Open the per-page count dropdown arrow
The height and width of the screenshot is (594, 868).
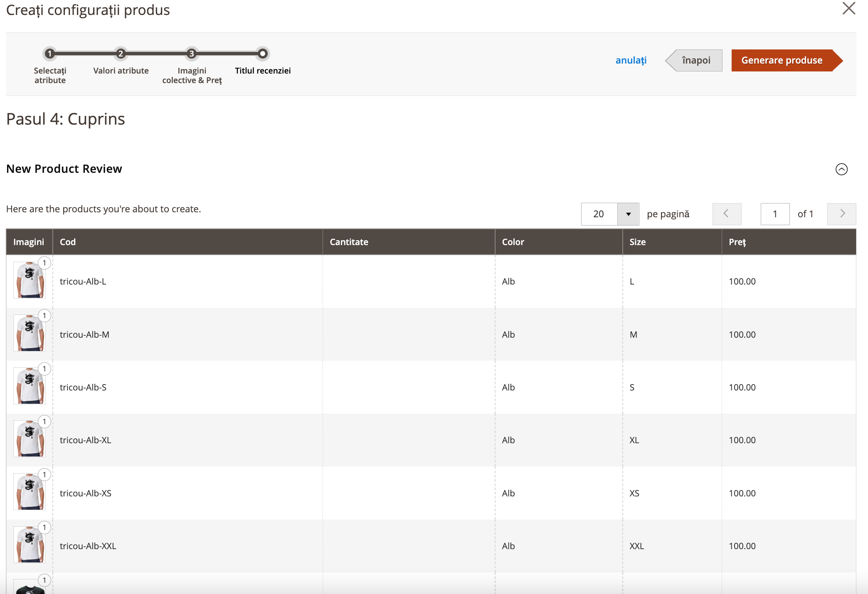[628, 214]
